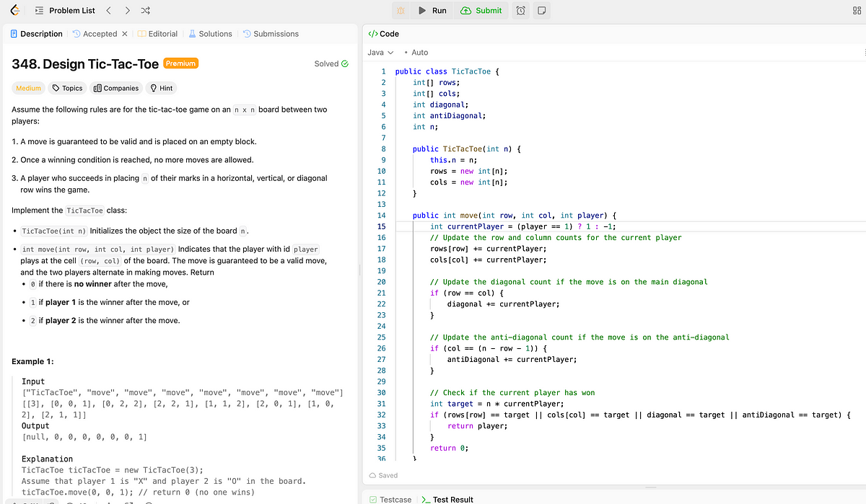Click the Solved green checkmark icon

(345, 63)
